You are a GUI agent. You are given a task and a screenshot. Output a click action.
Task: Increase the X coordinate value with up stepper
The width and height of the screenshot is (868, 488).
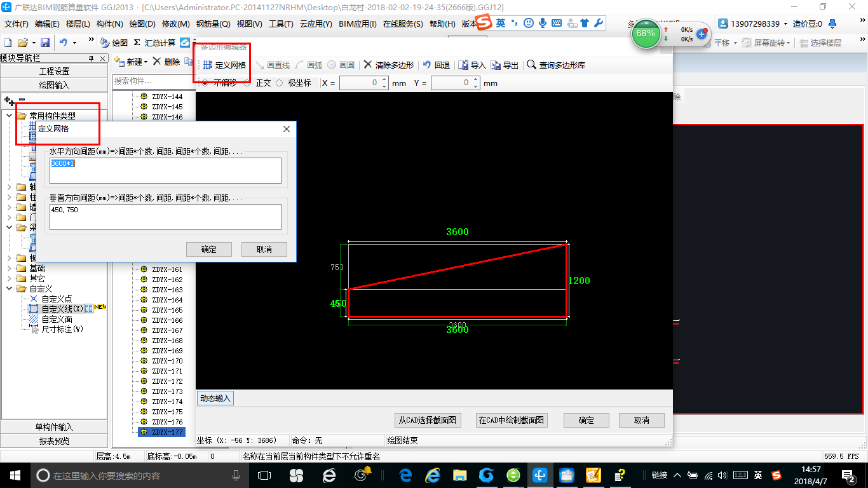(385, 79)
